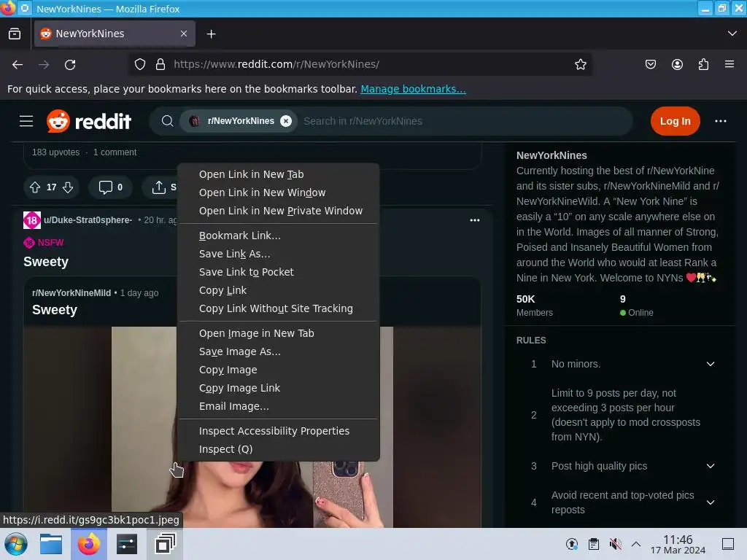The image size is (747, 560).
Task: Choose Open Link in New Tab
Action: click(x=278, y=174)
